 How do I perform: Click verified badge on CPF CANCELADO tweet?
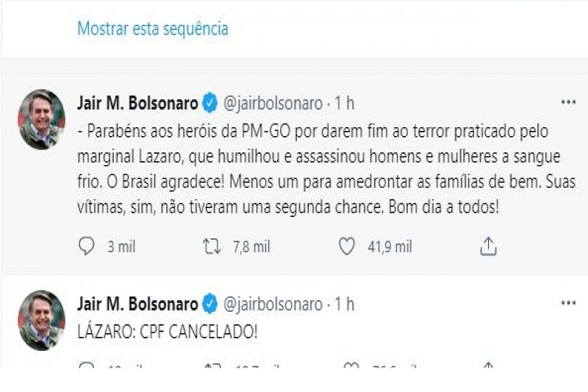209,304
